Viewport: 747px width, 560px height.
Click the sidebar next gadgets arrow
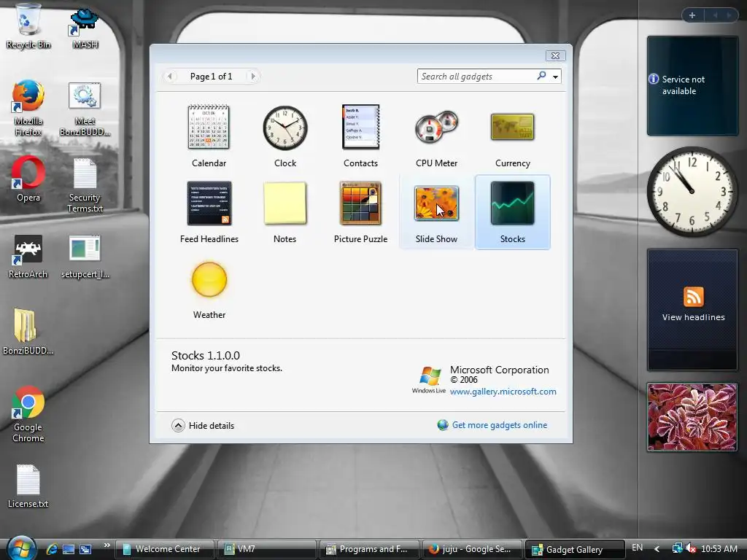pyautogui.click(x=729, y=15)
